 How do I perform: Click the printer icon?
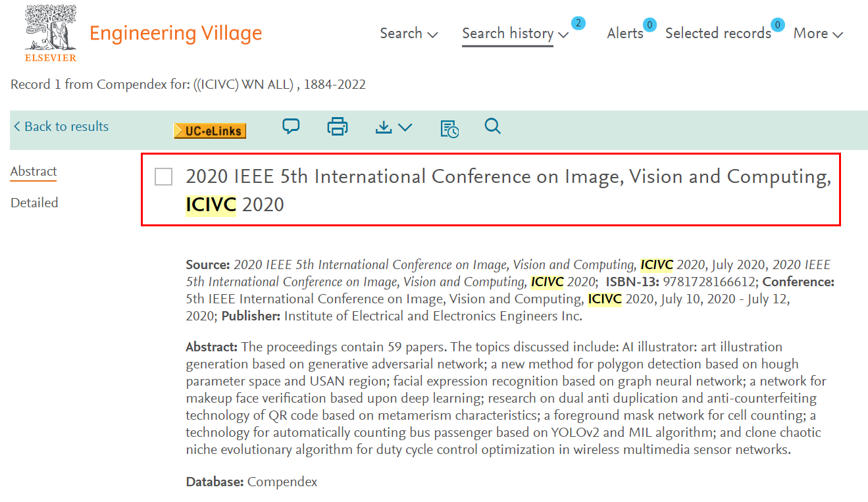coord(338,126)
